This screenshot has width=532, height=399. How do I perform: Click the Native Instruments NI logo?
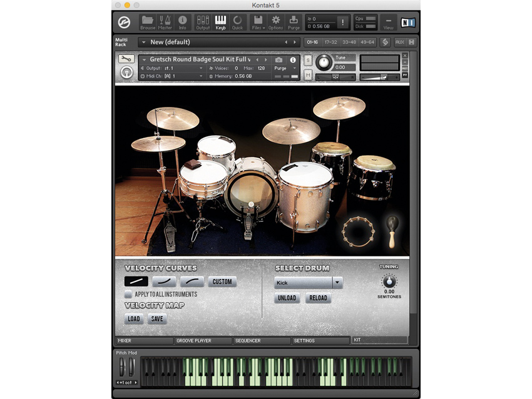(407, 23)
